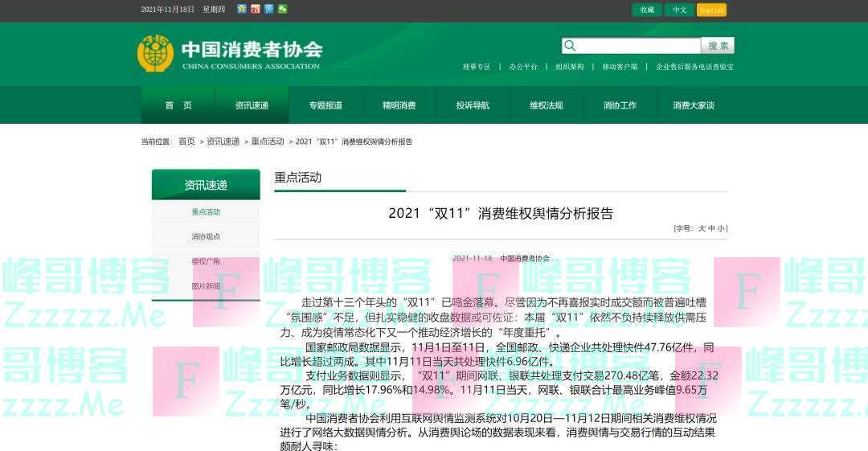Switch the site language to English
The height and width of the screenshot is (451, 868).
711,10
